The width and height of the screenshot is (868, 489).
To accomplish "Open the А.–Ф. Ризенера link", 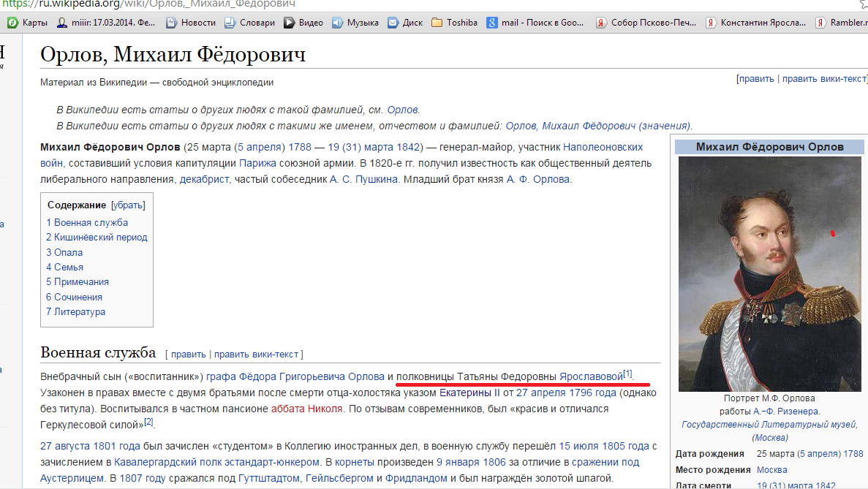I will (x=786, y=412).
